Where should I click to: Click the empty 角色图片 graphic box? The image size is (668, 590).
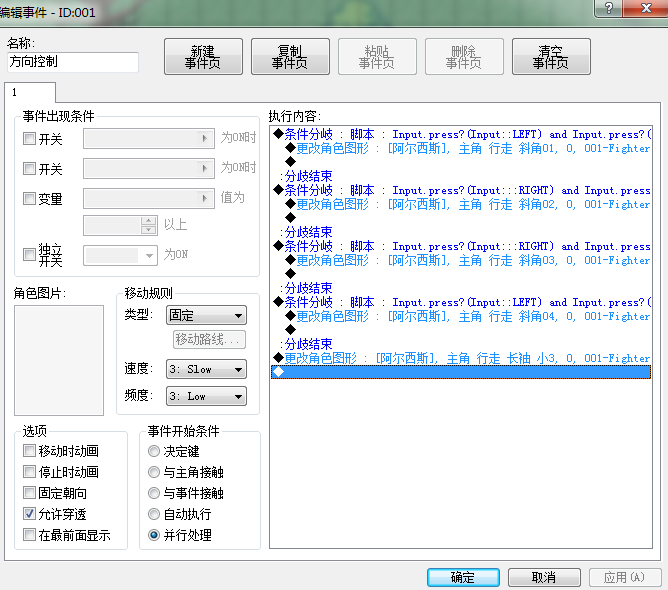tap(59, 360)
